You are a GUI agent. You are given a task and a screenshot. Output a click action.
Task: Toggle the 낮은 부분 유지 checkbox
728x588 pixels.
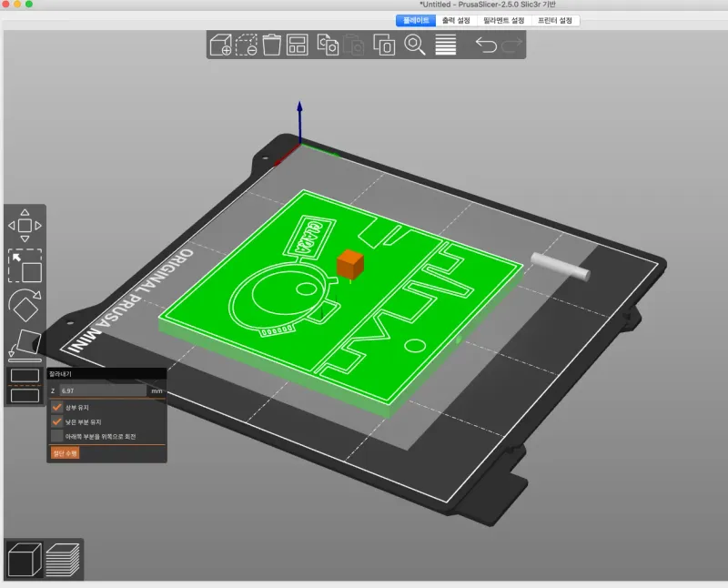[57, 421]
